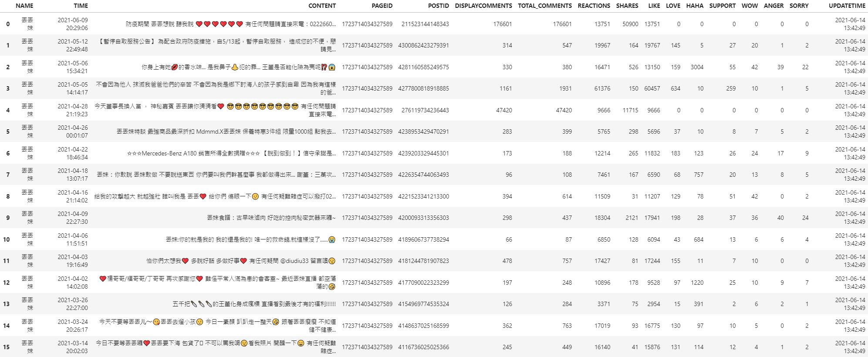Click the NAME column header

pos(24,6)
